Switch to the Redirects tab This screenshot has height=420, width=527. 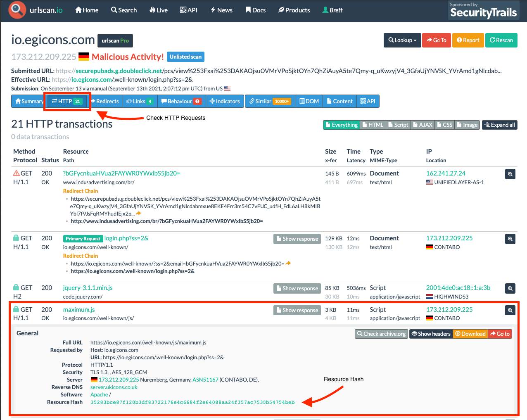pos(106,101)
